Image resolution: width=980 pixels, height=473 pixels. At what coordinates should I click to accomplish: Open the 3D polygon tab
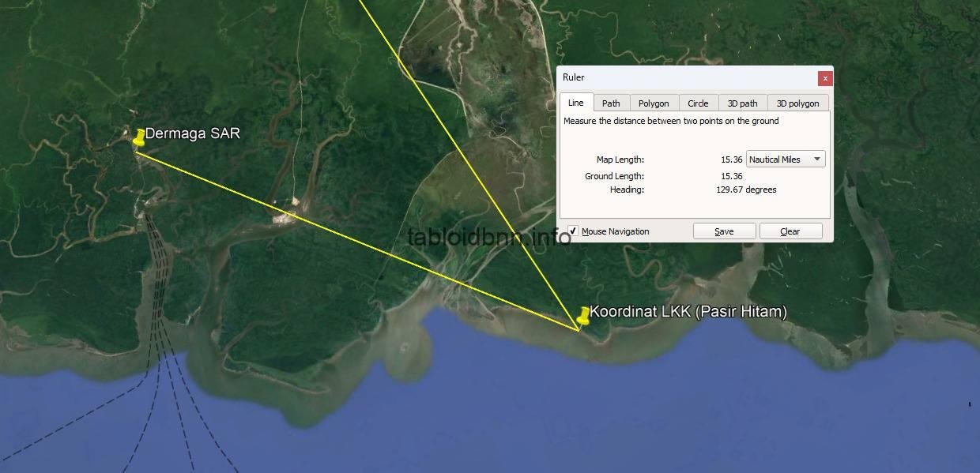tap(797, 103)
